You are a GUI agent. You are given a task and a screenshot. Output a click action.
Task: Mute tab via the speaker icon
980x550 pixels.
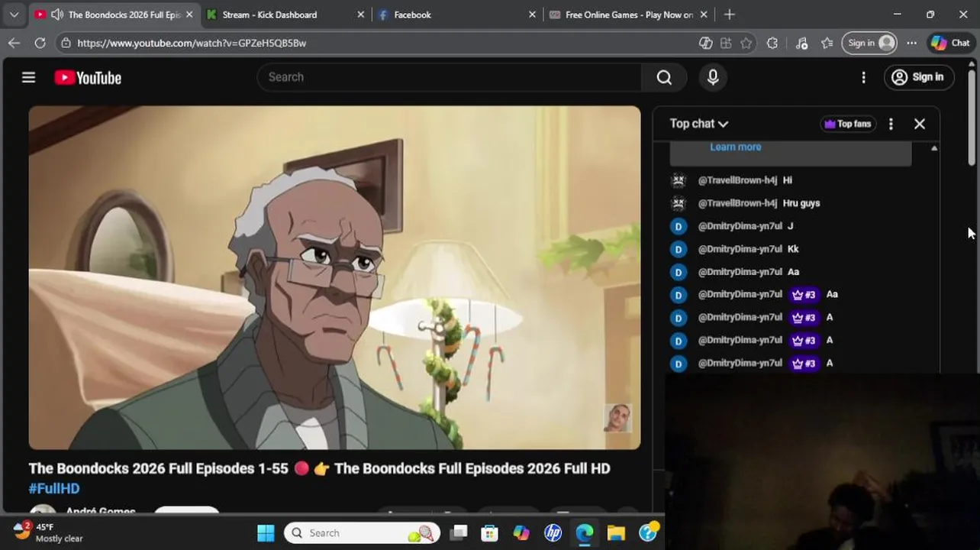[x=57, y=15]
